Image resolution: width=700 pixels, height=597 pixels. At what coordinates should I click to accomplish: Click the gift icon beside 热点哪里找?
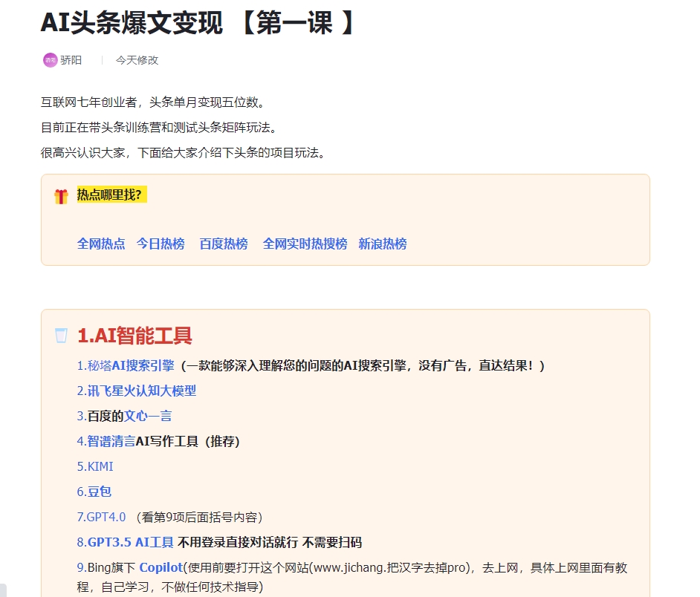click(x=61, y=196)
